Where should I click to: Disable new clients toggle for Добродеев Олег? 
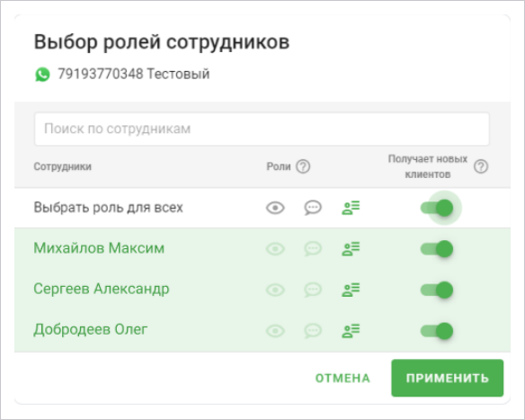[x=437, y=331]
